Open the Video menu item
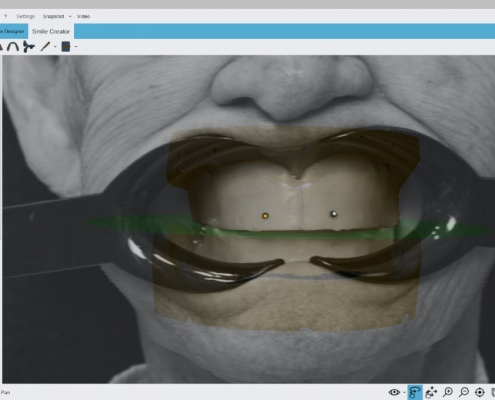Viewport: 495px width, 400px height. point(83,16)
